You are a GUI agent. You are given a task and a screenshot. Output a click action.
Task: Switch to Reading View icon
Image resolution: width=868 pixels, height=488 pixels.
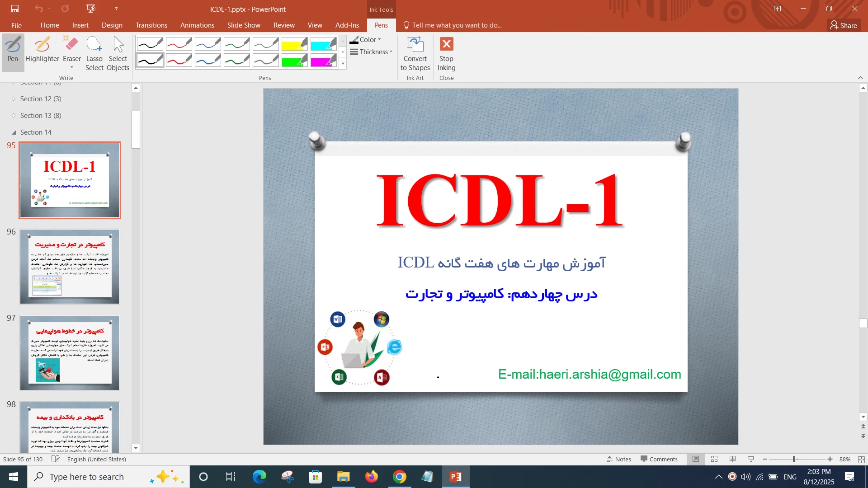(x=733, y=459)
